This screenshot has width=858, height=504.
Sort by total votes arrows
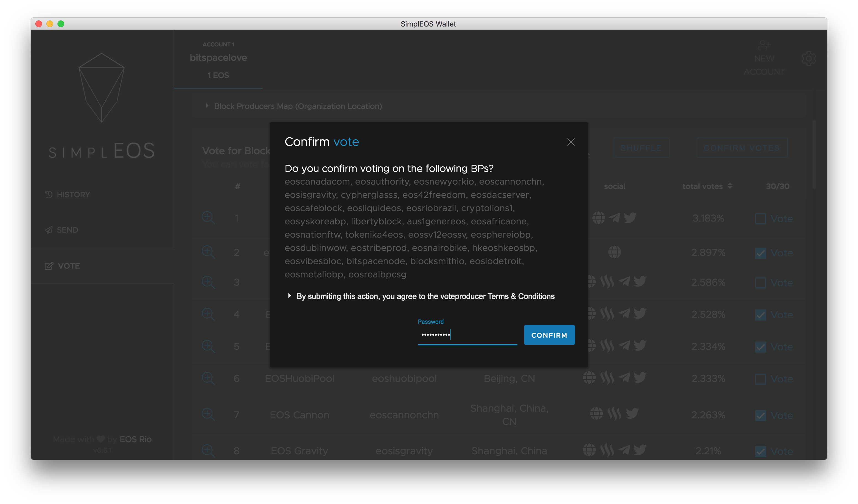(x=730, y=186)
